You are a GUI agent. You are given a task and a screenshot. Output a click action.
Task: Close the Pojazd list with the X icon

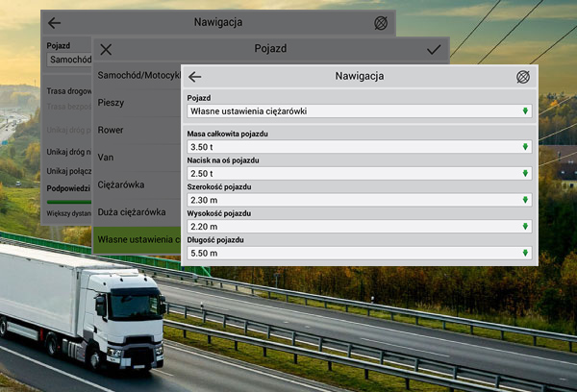click(x=106, y=49)
